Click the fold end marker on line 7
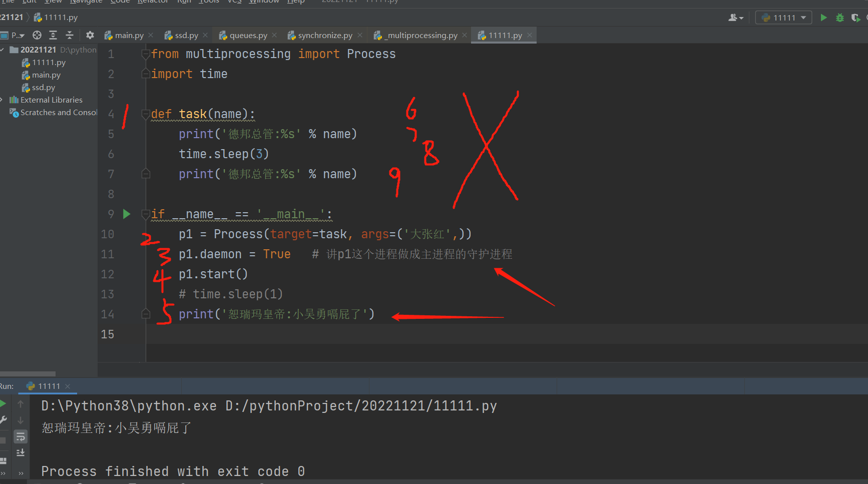This screenshot has width=868, height=484. tap(146, 174)
